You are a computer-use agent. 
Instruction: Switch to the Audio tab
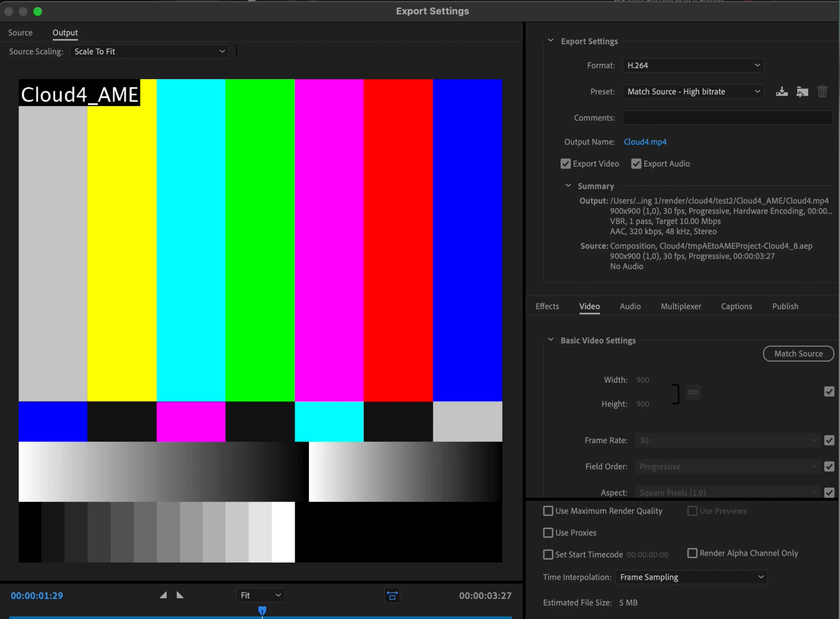pyautogui.click(x=630, y=306)
